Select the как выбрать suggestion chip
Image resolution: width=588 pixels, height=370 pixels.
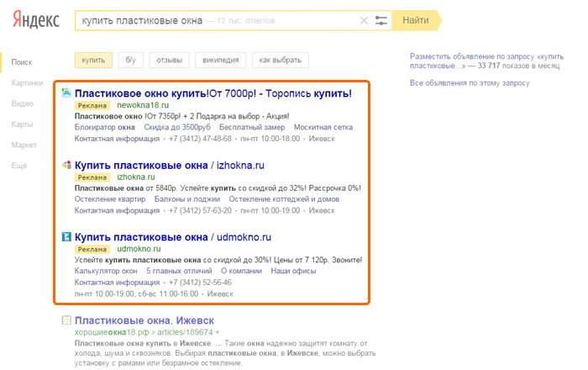point(280,60)
